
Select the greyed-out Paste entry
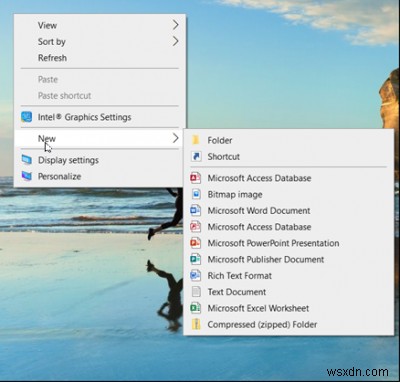pos(100,79)
